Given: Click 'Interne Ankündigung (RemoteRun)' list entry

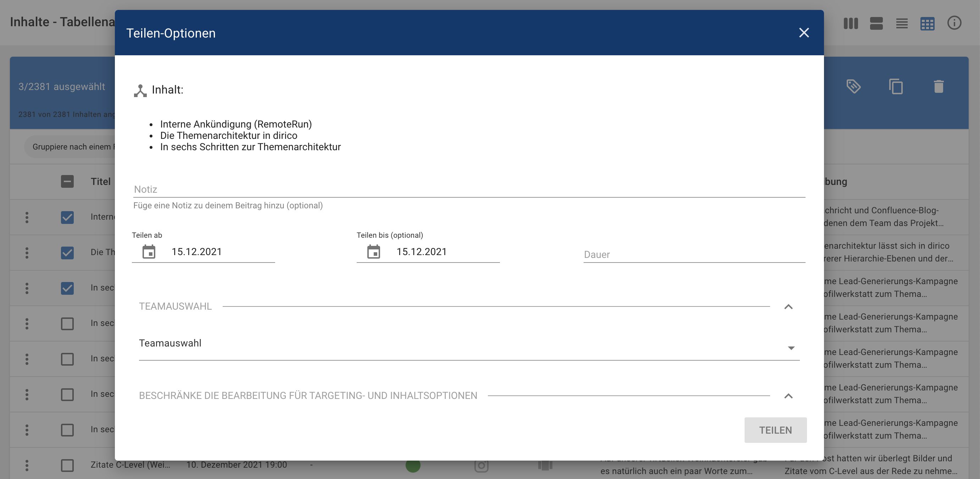Looking at the screenshot, I should tap(236, 124).
